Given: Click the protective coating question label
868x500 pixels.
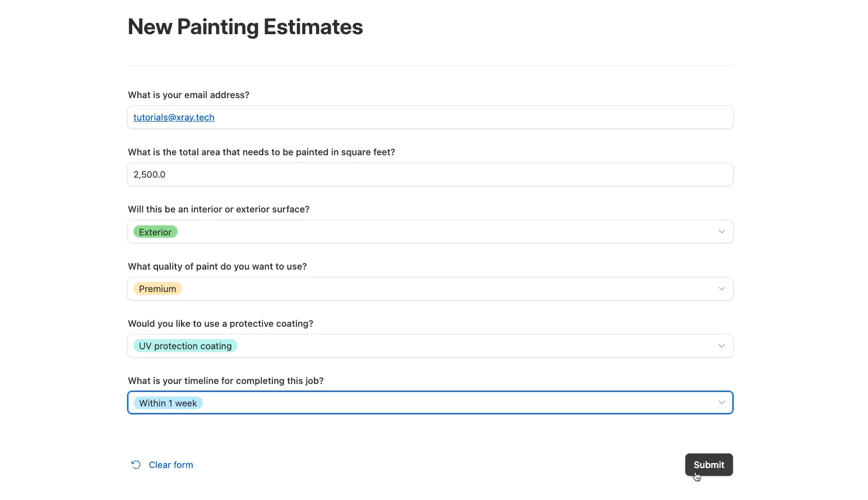Looking at the screenshot, I should pyautogui.click(x=221, y=323).
